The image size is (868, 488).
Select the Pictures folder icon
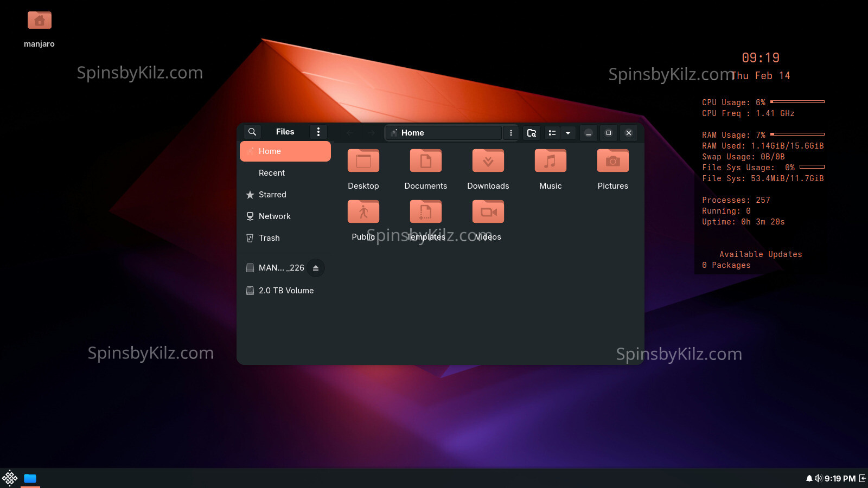click(612, 161)
